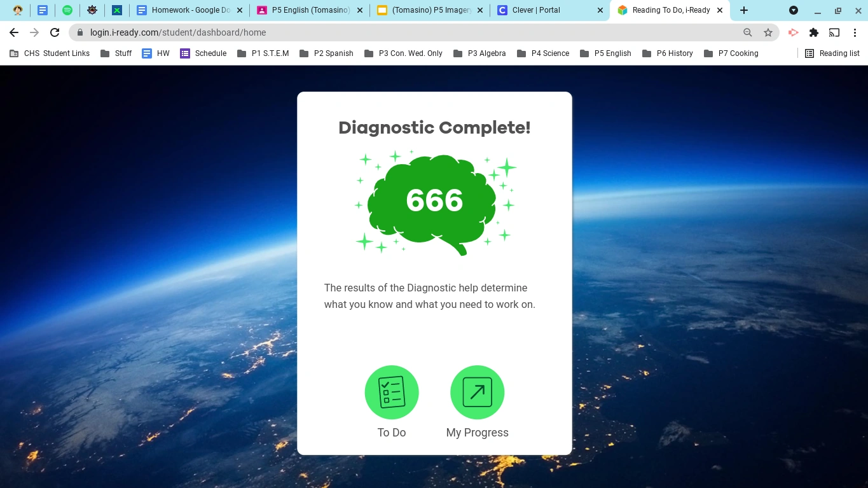Open a new browser tab
868x488 pixels.
(x=744, y=10)
